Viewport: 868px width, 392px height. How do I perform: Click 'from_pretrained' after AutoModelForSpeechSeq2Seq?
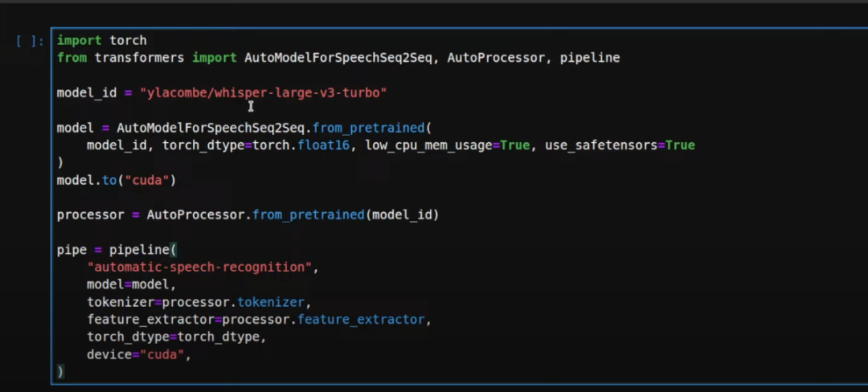pyautogui.click(x=369, y=128)
